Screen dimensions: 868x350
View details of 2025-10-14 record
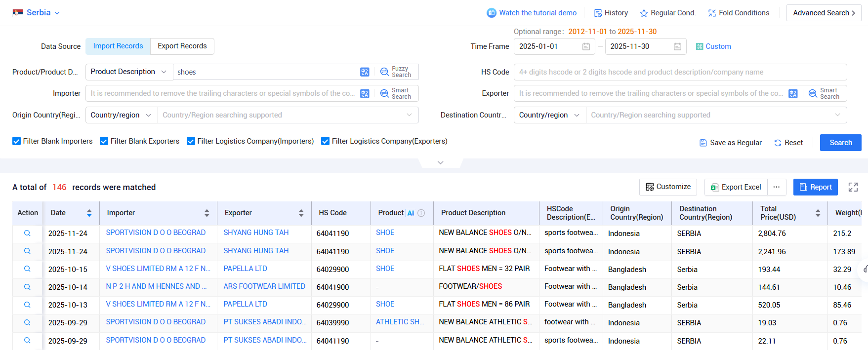(27, 287)
